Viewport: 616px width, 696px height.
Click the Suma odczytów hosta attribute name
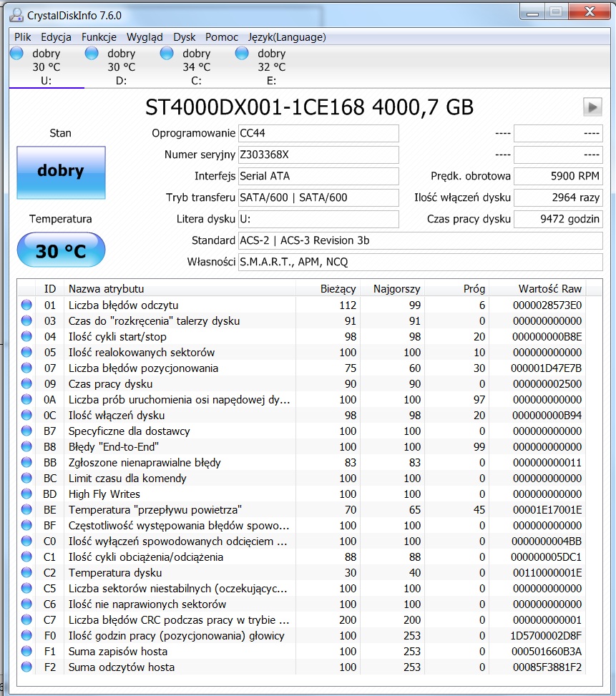pos(121,667)
